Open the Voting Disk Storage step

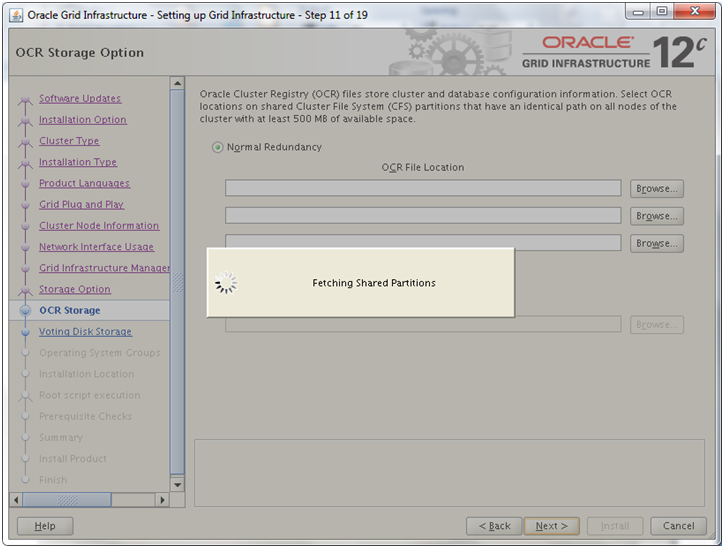coord(85,331)
